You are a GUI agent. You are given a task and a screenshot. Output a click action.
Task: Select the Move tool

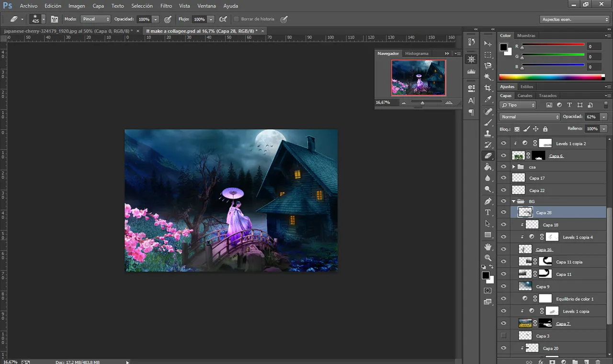tap(488, 44)
